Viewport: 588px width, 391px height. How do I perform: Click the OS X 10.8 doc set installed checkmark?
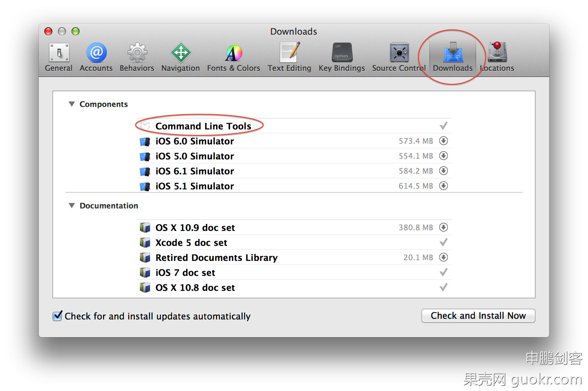click(x=443, y=287)
